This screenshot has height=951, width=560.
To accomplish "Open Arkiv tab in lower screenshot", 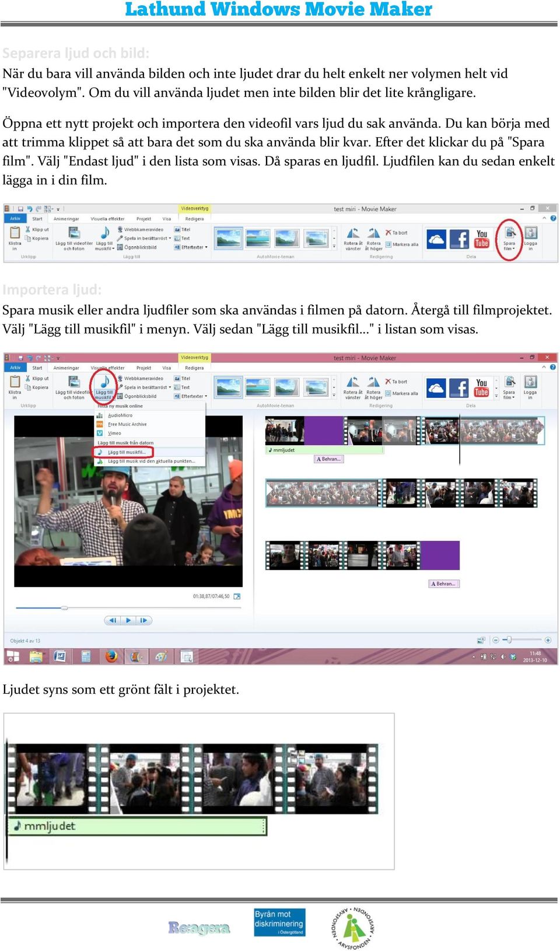I will (15, 368).
